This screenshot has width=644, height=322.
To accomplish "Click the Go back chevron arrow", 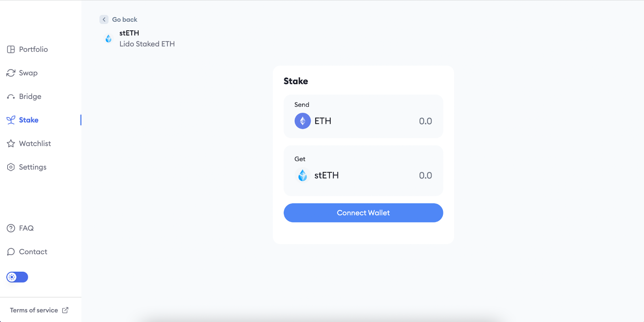I will coord(104,19).
